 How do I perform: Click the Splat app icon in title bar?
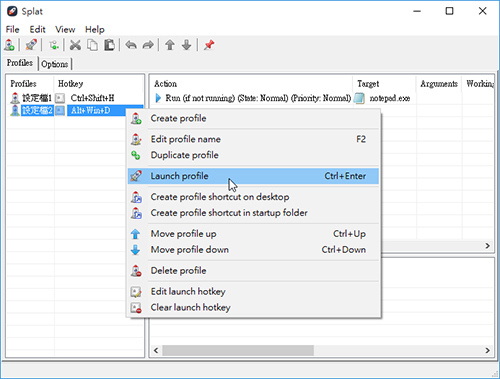pyautogui.click(x=12, y=11)
